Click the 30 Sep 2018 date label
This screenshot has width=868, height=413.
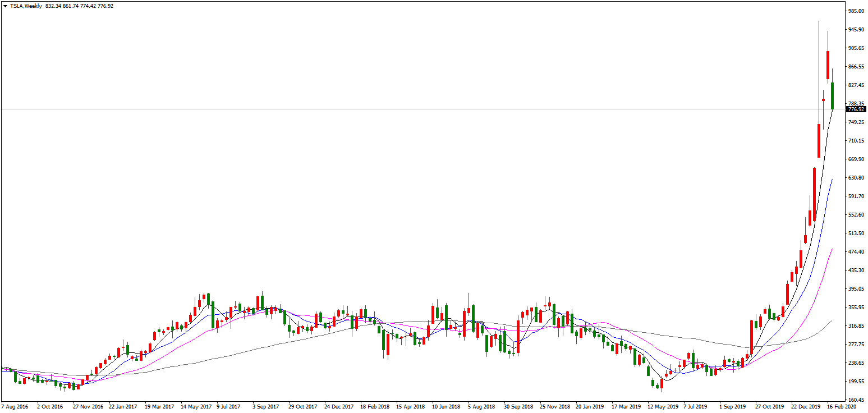click(518, 406)
